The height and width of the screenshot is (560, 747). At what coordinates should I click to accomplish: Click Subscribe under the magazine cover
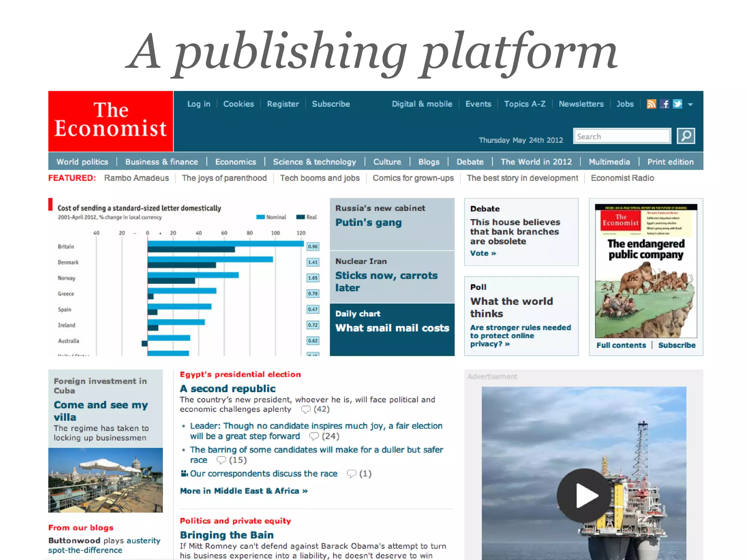(x=677, y=345)
